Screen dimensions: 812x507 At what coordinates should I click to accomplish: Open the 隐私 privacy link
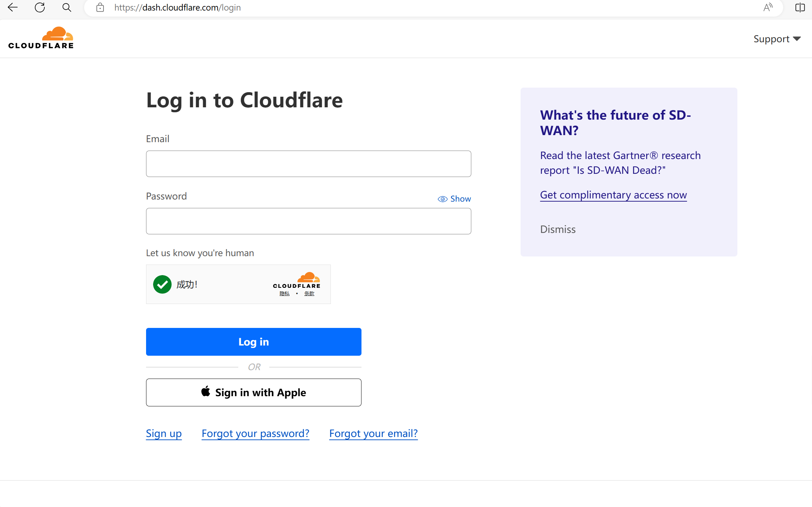tap(284, 293)
